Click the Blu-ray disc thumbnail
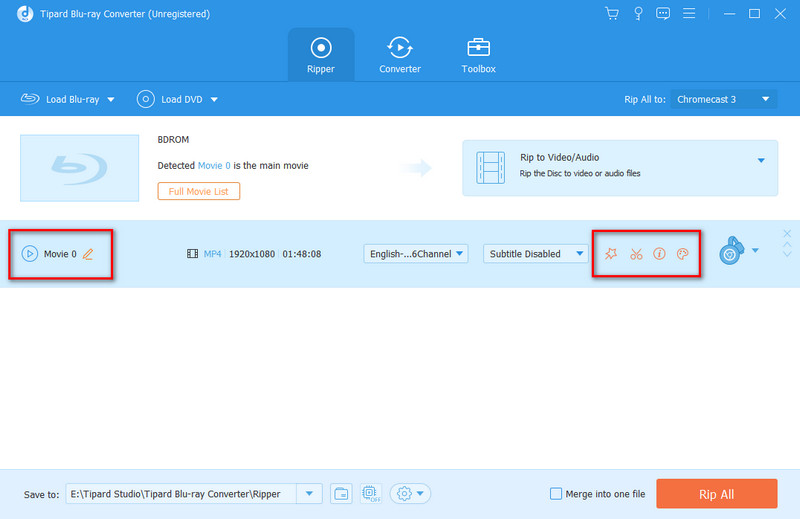800x519 pixels. [80, 168]
